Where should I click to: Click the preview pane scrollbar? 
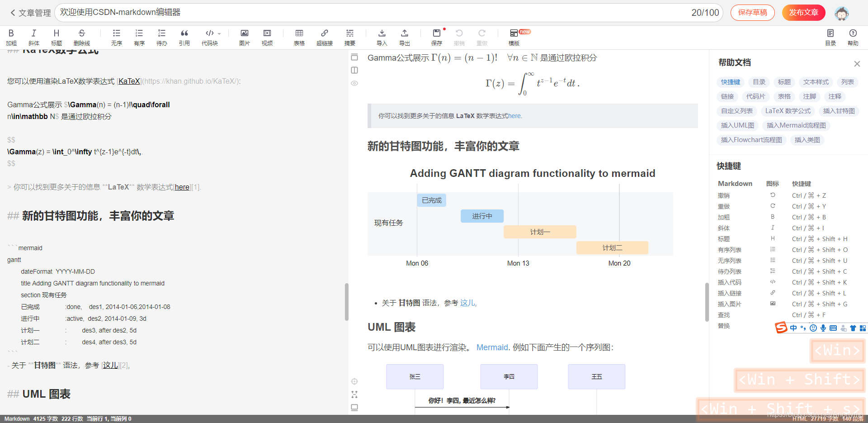(707, 302)
